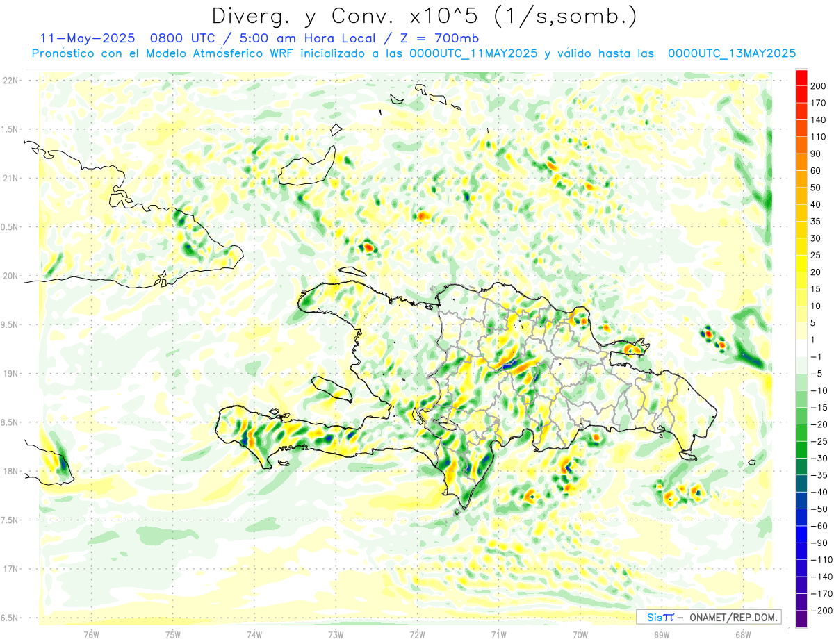Click the '19N' latitude label

tap(10, 374)
